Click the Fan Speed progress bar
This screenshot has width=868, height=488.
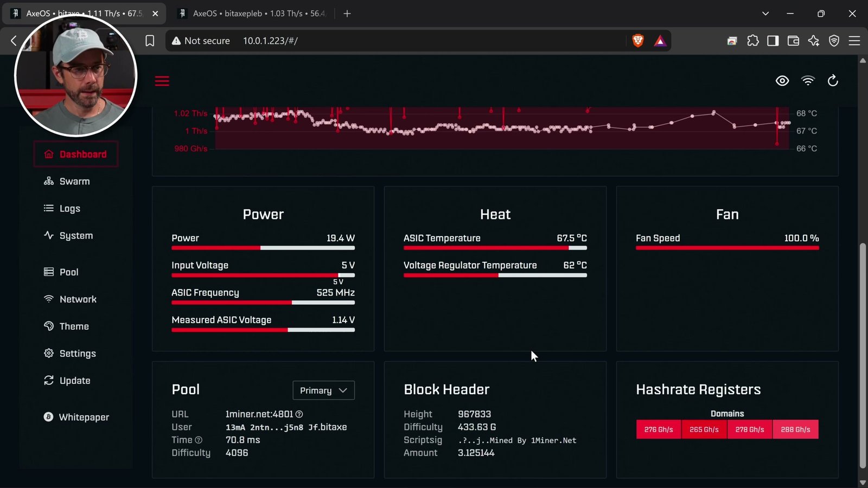727,248
